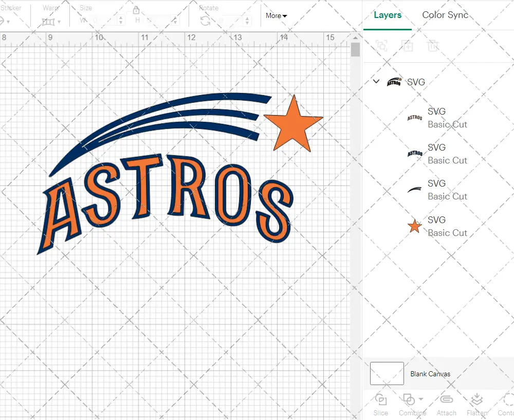The height and width of the screenshot is (420, 514).
Task: Open the Sticker dropdown
Action: click(5, 22)
